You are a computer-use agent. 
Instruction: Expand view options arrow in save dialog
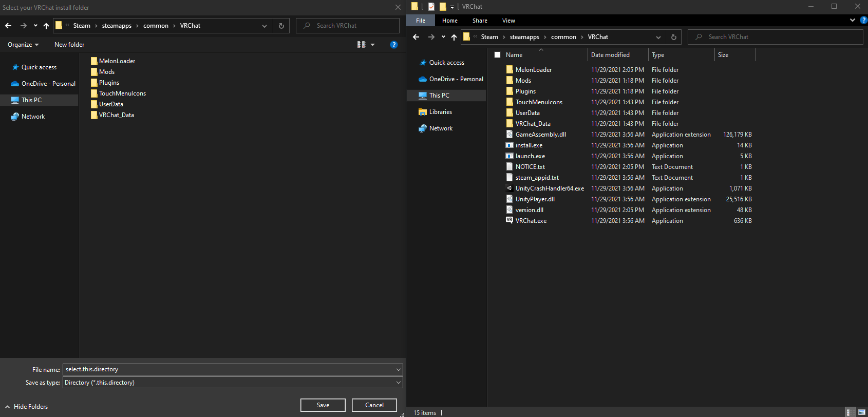click(x=373, y=45)
